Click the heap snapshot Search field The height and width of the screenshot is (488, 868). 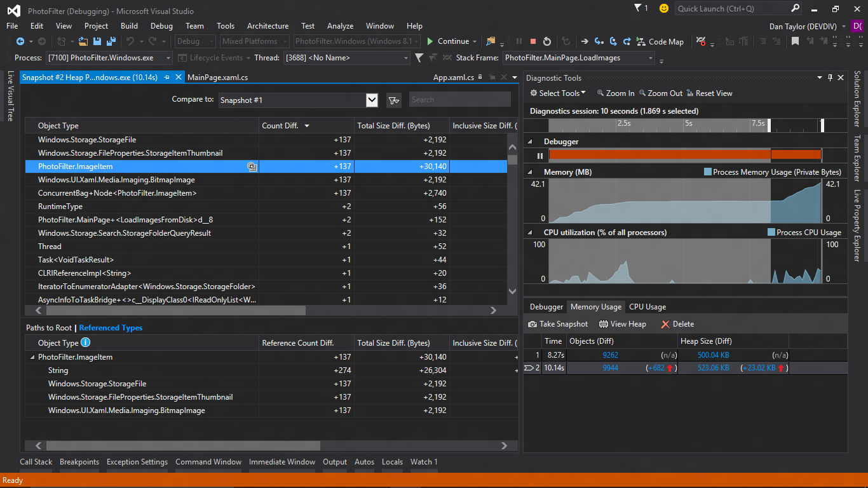tap(459, 100)
